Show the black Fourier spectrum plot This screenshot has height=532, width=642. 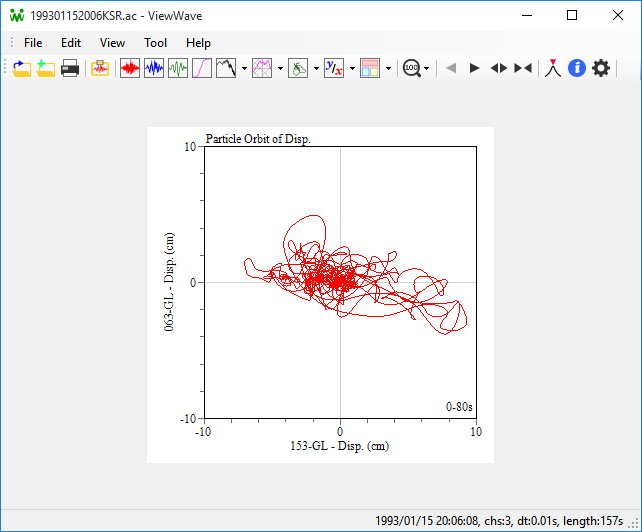coord(226,68)
